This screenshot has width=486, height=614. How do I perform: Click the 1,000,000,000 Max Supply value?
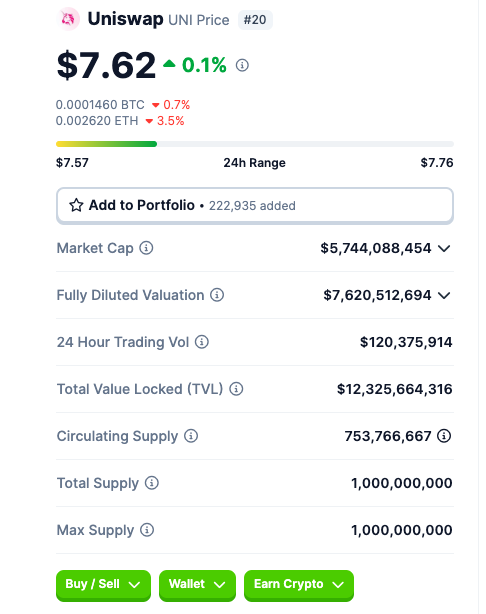pyautogui.click(x=402, y=530)
